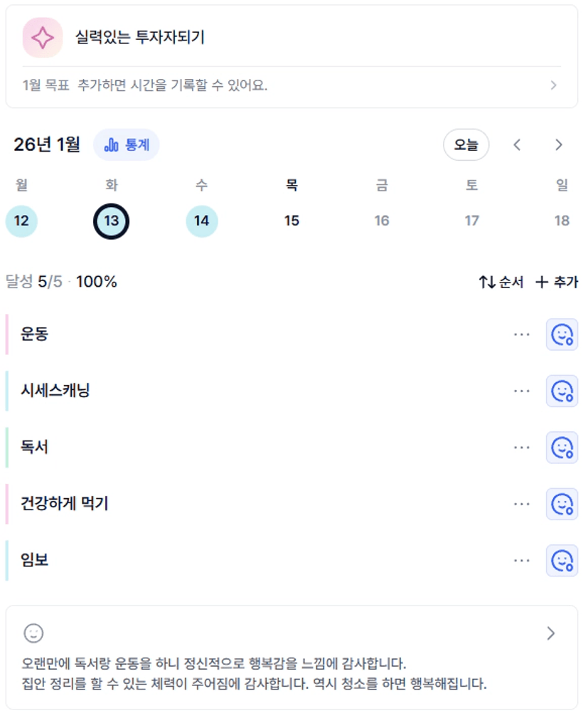Click the smiley face diary icon

tap(33, 633)
